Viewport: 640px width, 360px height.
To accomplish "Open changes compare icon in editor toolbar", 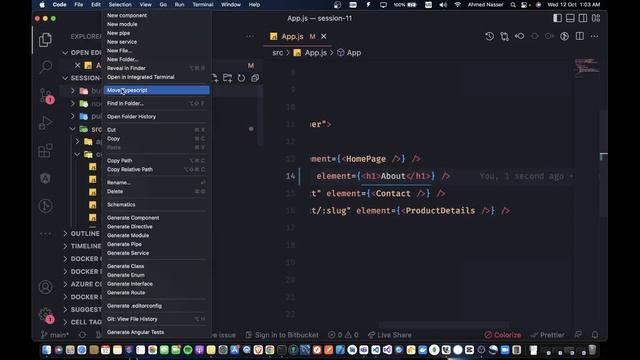I will [x=504, y=36].
